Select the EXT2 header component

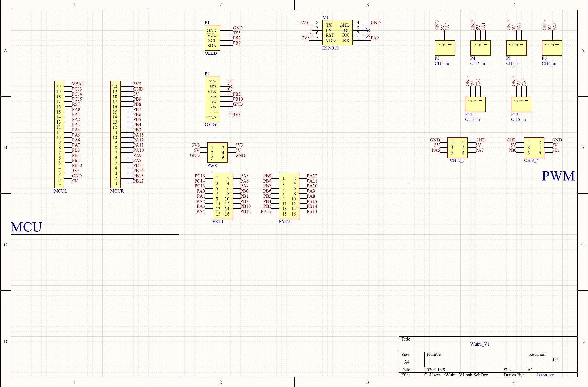(x=289, y=196)
